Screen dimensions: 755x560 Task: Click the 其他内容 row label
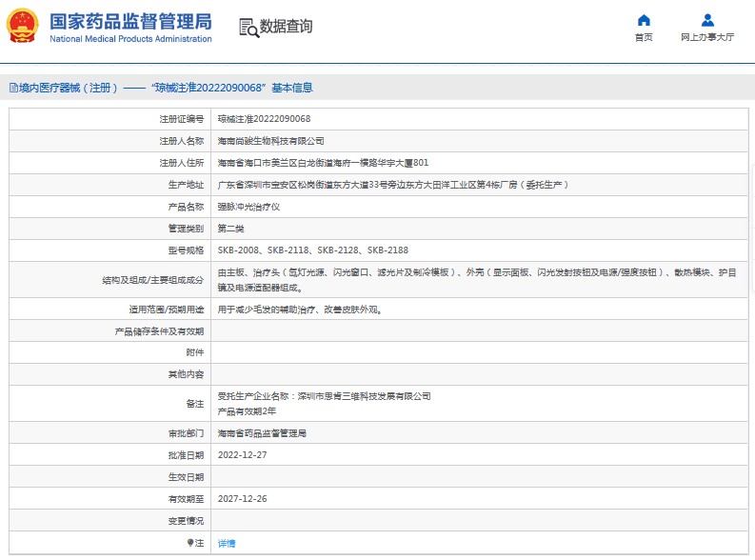[x=186, y=374]
